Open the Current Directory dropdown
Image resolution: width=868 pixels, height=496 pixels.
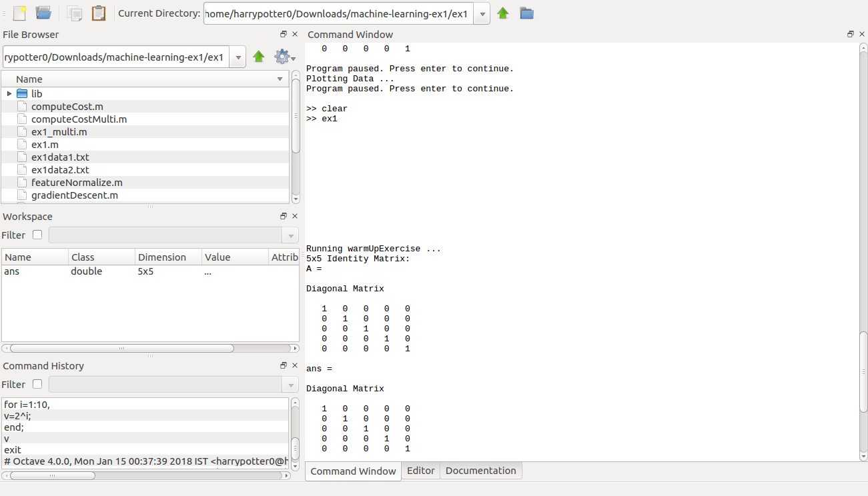(x=482, y=13)
